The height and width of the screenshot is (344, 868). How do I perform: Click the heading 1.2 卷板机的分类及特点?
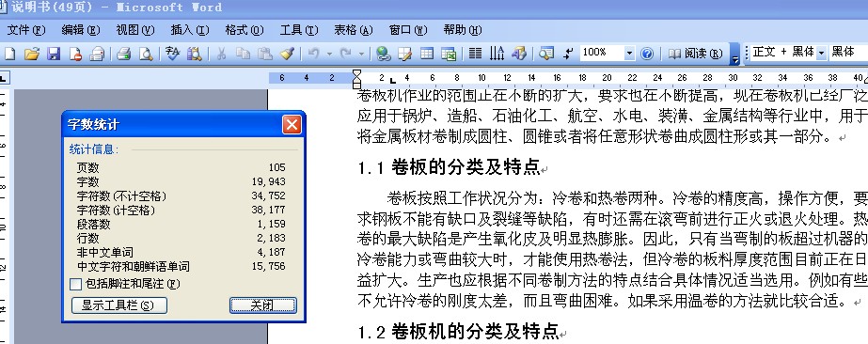(458, 331)
